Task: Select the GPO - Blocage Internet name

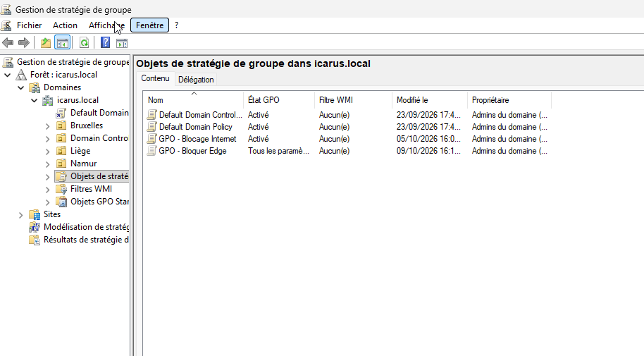Action: pos(197,139)
